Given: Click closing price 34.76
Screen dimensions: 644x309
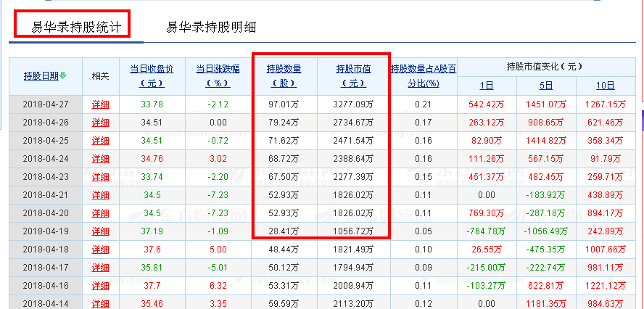Looking at the screenshot, I should click(x=152, y=159).
